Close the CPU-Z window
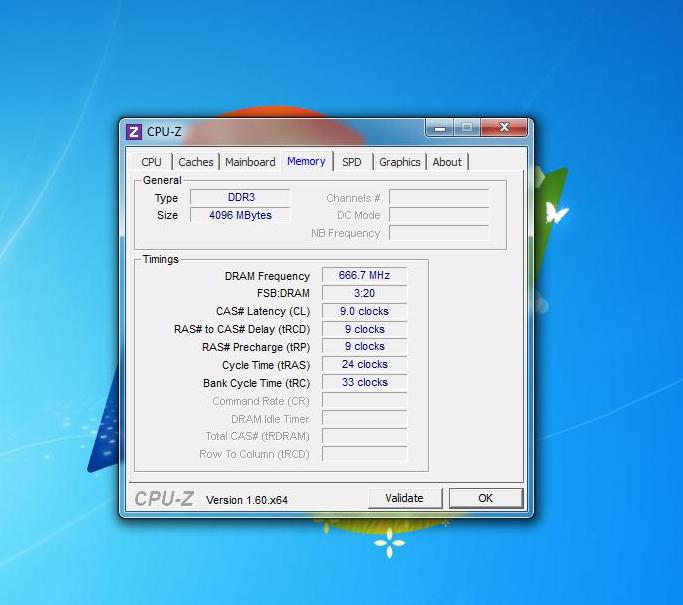 (504, 127)
